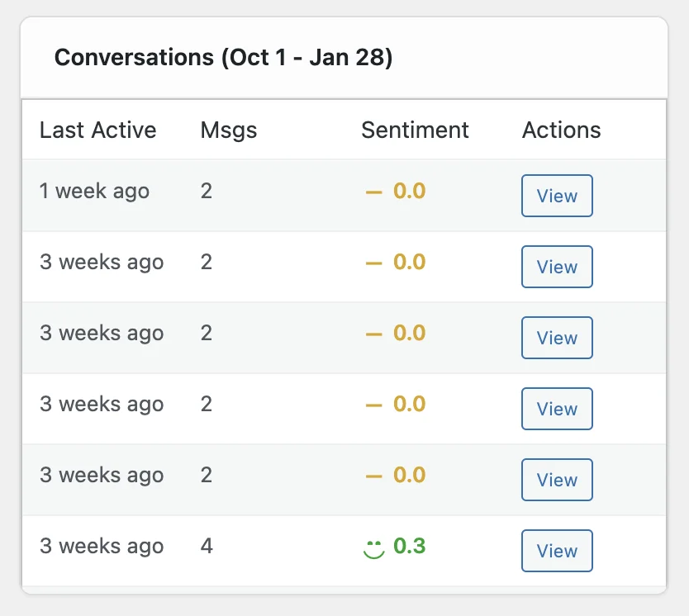This screenshot has height=616, width=689.
Task: Click the "1 week ago" timestamp
Action: click(94, 192)
